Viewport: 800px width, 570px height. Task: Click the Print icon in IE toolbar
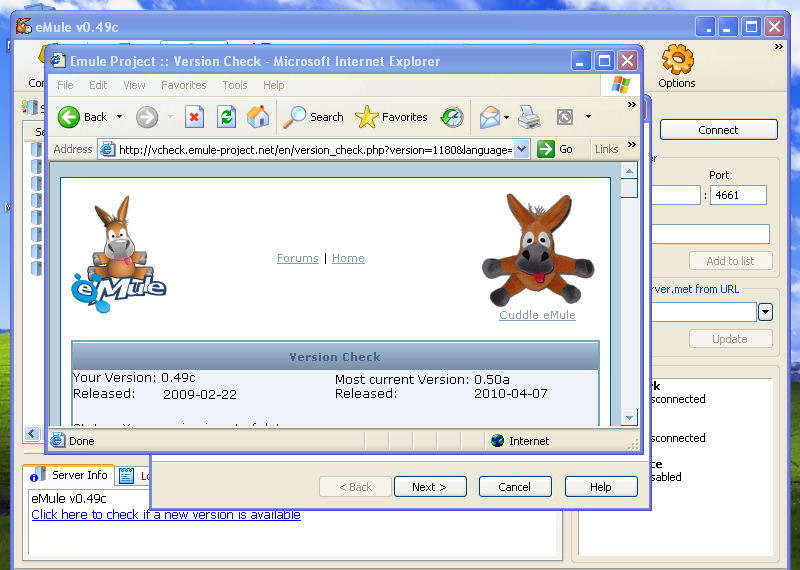click(529, 117)
